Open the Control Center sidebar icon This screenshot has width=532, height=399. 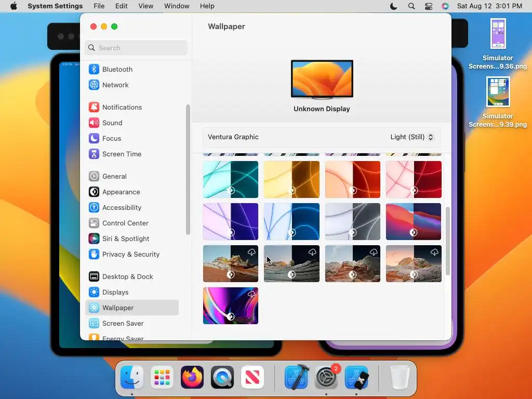[94, 223]
